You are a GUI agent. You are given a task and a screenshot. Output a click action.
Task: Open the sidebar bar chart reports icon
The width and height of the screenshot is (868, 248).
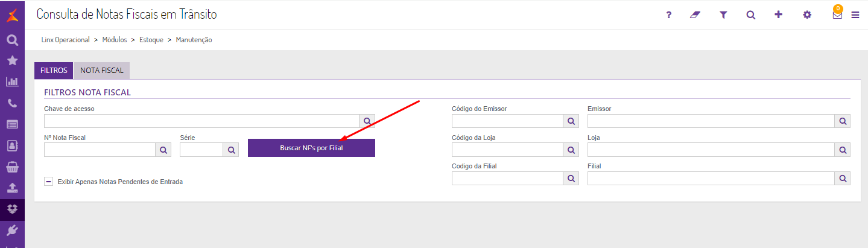click(x=12, y=81)
